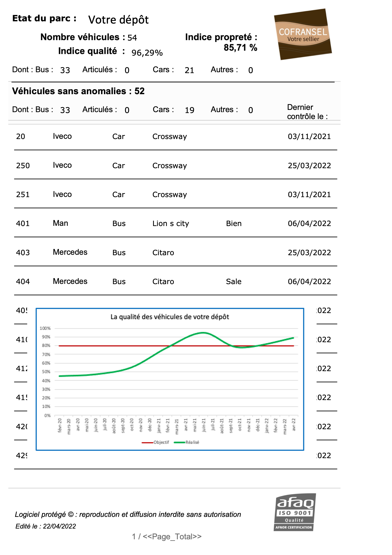This screenshot has width=392, height=555.
Task: Select the "Logiciel protégé ©" copyright notice
Action: (x=128, y=514)
